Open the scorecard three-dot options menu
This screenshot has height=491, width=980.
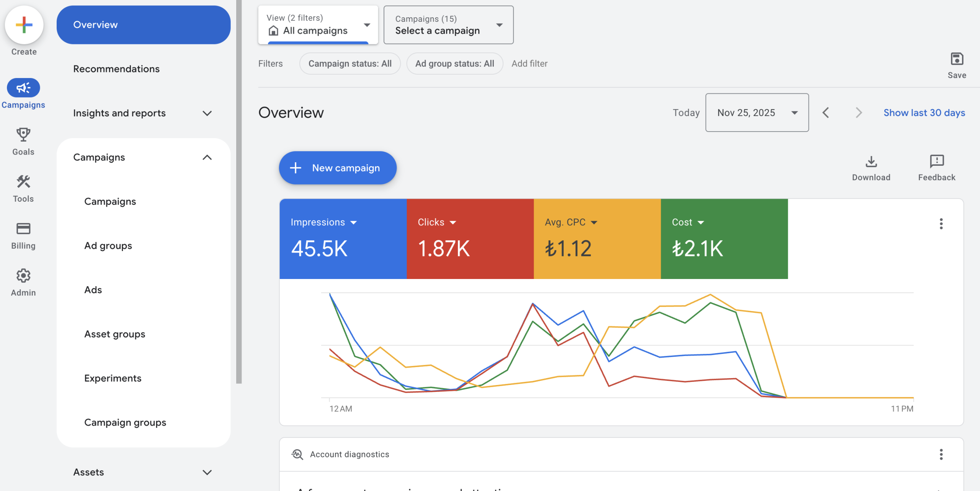pyautogui.click(x=941, y=224)
